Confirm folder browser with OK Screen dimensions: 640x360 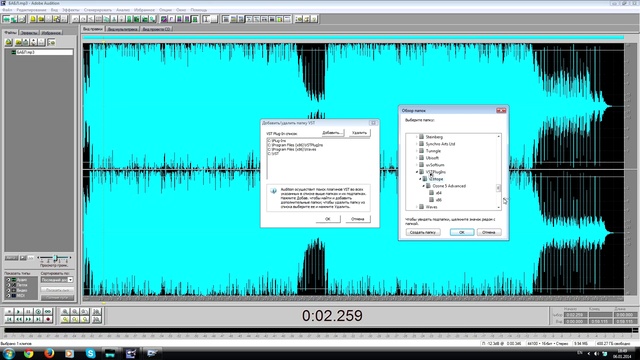(x=462, y=232)
